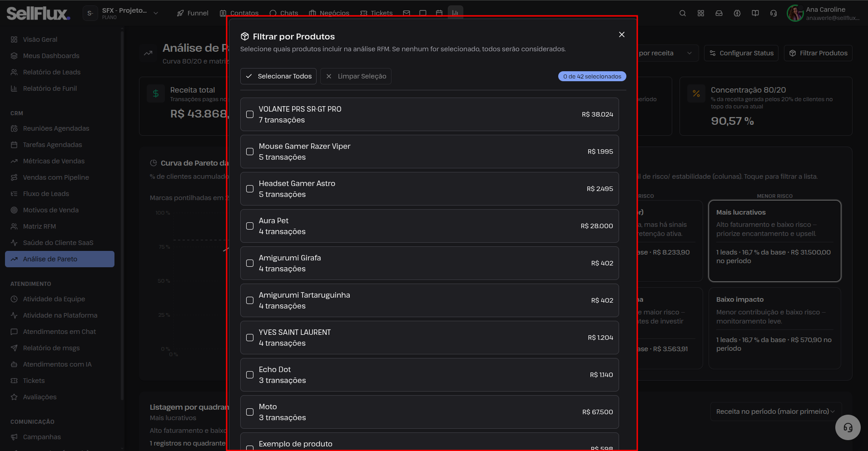The image size is (868, 451).
Task: Click the '0 de 42 selecionados' badge
Action: [592, 76]
